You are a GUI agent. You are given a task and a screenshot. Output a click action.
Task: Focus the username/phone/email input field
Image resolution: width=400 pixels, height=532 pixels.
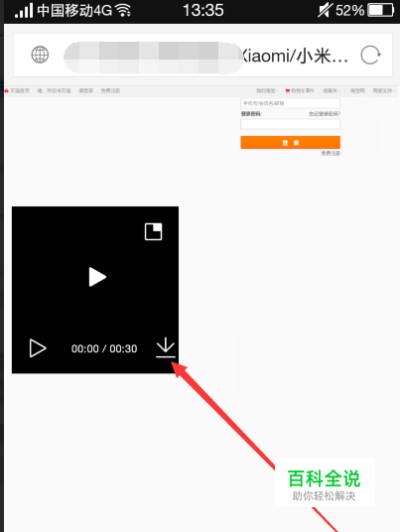click(x=290, y=103)
